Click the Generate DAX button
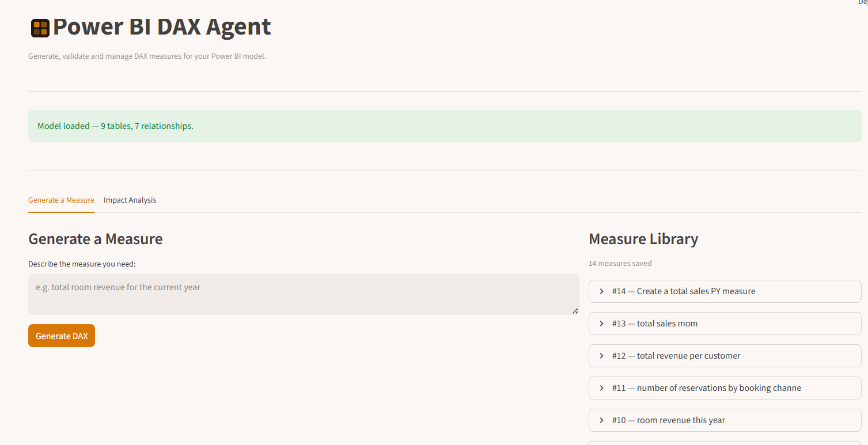 (x=61, y=336)
